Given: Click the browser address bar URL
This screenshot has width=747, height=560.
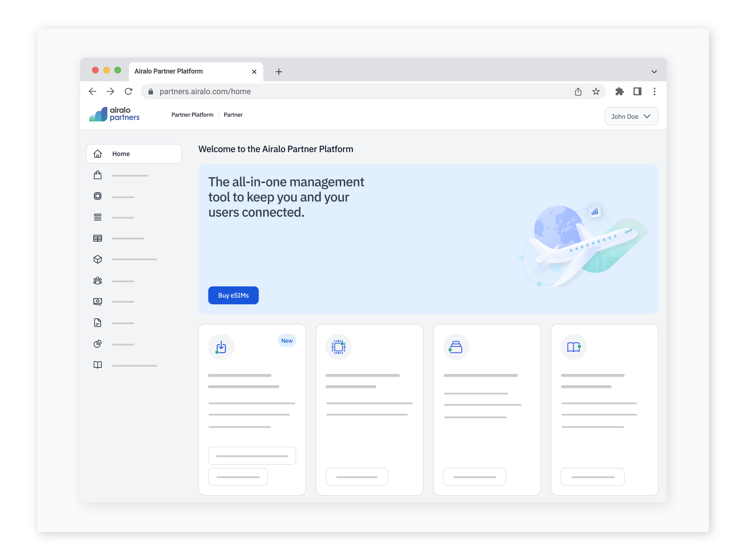Looking at the screenshot, I should (x=205, y=91).
